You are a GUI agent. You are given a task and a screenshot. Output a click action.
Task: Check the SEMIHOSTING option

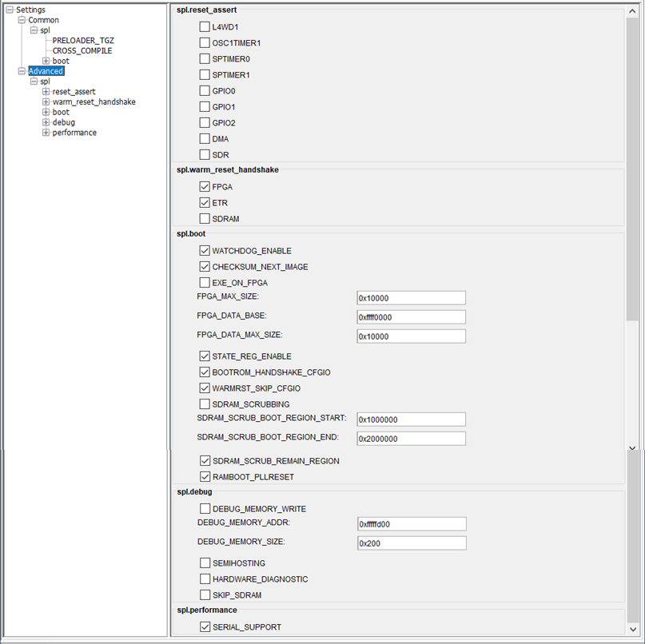coord(205,563)
